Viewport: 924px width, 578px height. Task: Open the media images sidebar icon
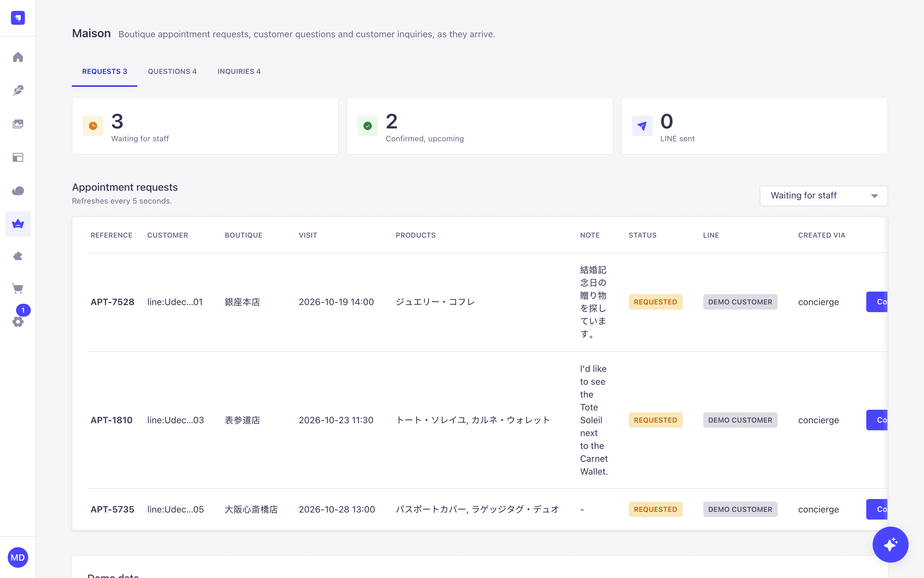18,124
